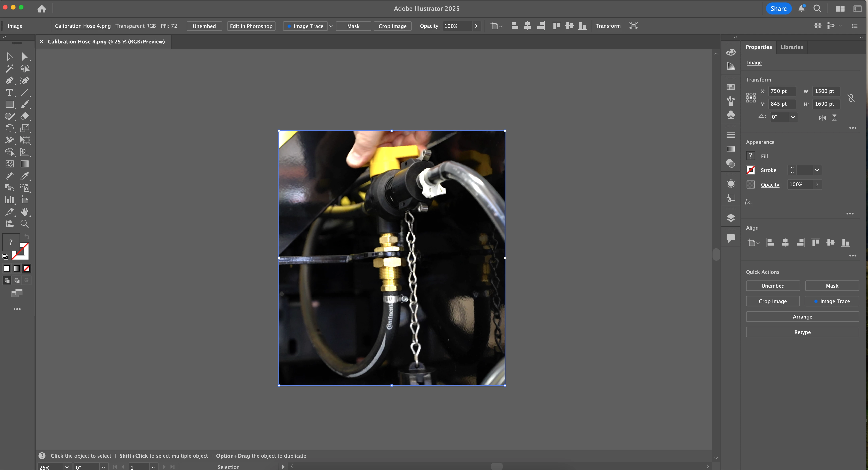Toggle constrain width and height proportions
Image resolution: width=868 pixels, height=470 pixels.
tap(851, 98)
